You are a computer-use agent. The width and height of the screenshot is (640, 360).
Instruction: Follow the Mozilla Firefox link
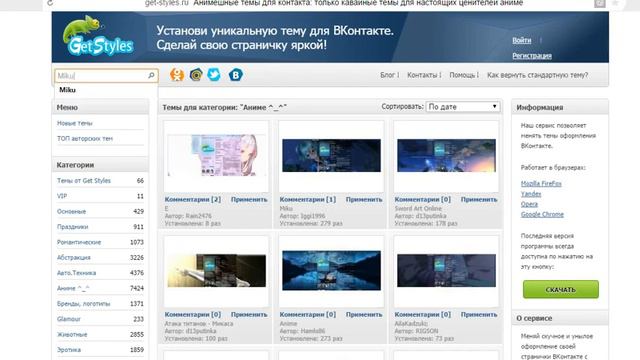tap(541, 184)
